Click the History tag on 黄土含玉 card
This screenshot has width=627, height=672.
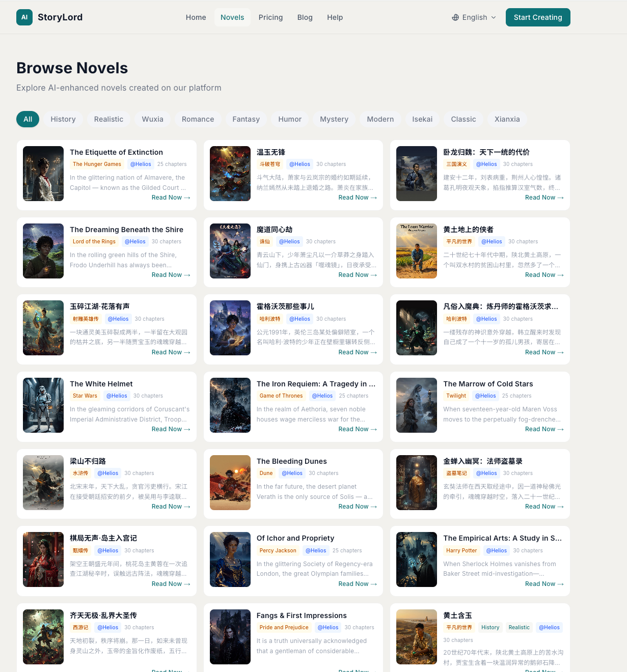(x=490, y=628)
